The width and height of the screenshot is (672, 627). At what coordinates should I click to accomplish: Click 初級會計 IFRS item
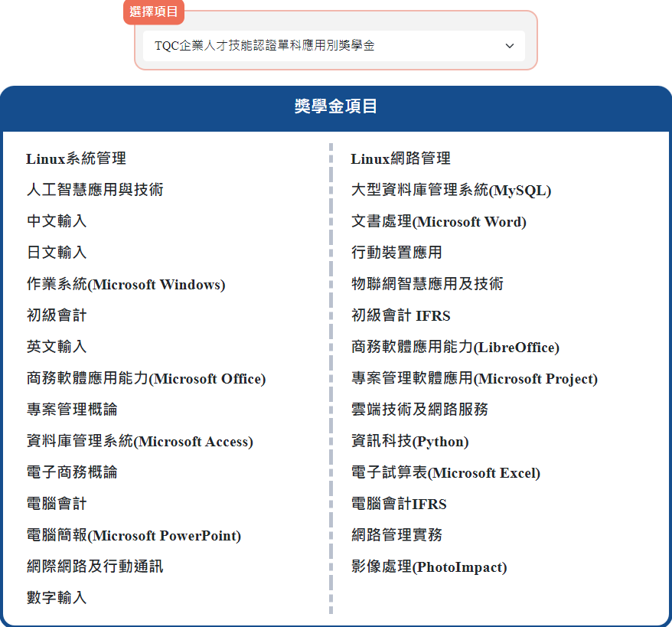click(x=401, y=315)
